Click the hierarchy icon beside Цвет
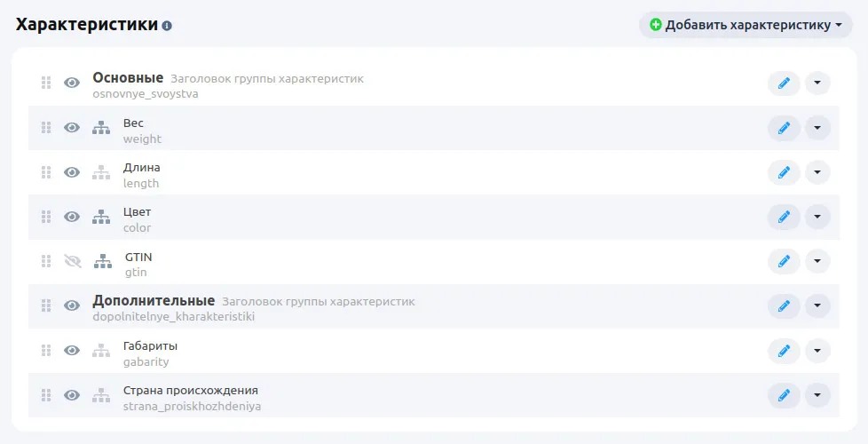Viewport: 868px width, 444px height. [101, 217]
